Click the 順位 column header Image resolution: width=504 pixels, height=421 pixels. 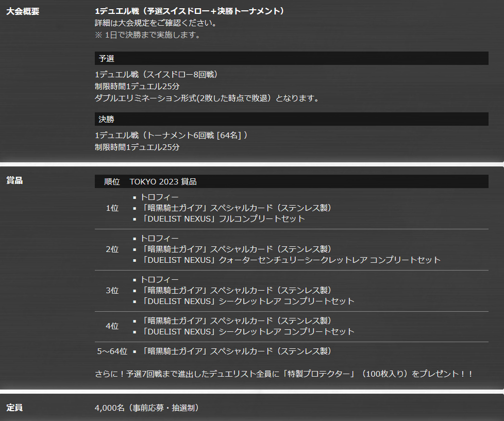(112, 181)
